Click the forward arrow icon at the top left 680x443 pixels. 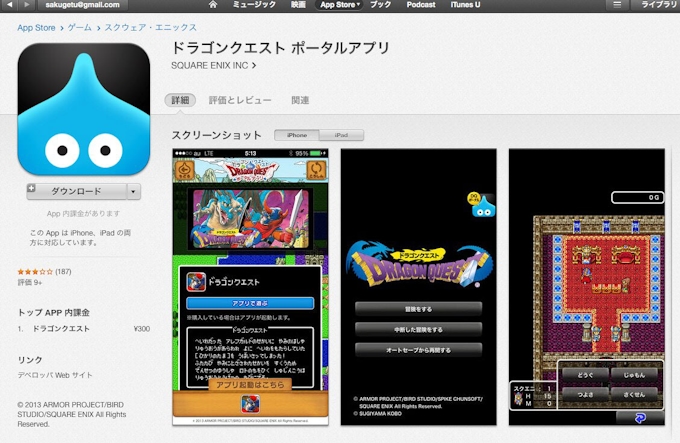pyautogui.click(x=29, y=5)
